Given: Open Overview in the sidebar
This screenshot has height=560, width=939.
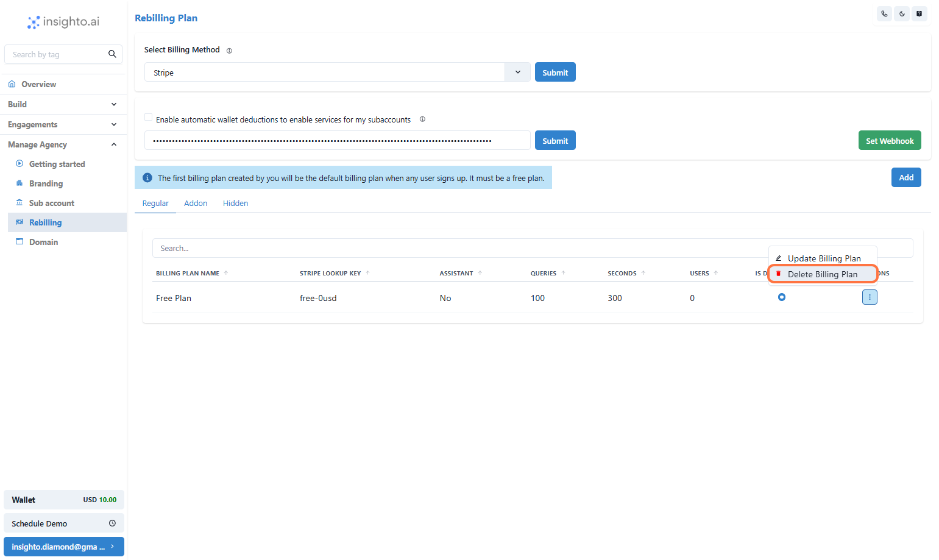Looking at the screenshot, I should click(x=63, y=84).
